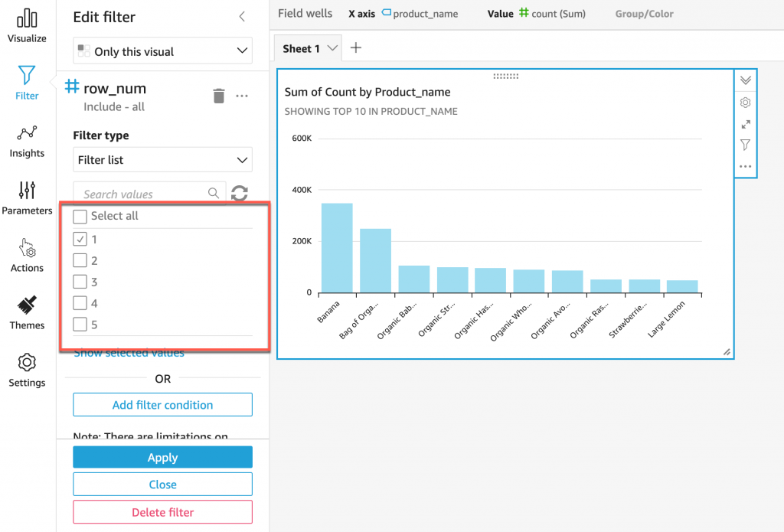Collapse the Edit filter panel
This screenshot has width=784, height=532.
coord(242,16)
